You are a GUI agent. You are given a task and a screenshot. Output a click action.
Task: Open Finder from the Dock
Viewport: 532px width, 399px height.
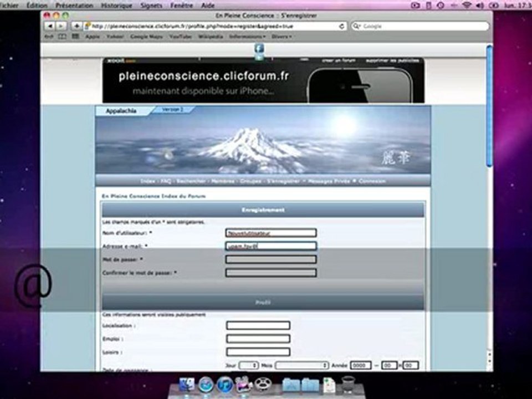[x=186, y=385]
